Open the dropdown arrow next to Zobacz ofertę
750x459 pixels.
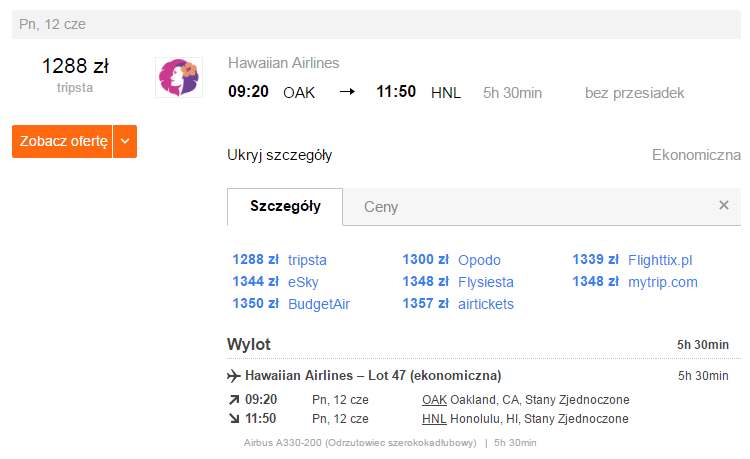125,141
